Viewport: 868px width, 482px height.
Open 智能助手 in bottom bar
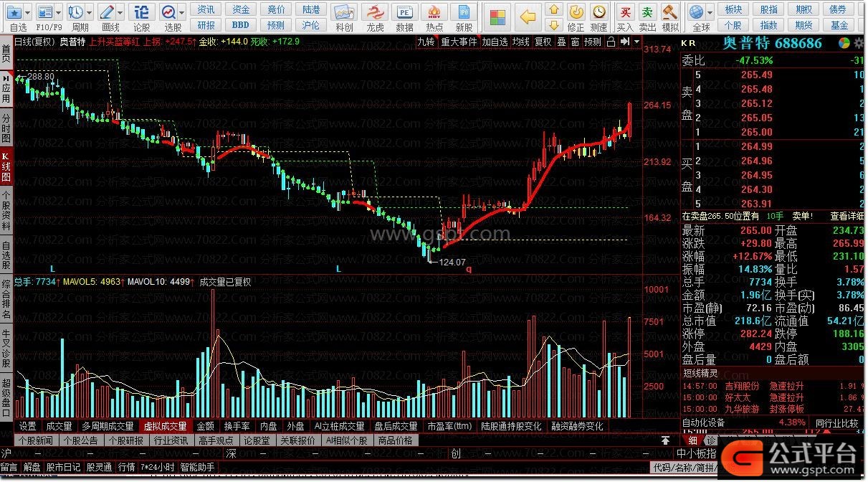(x=197, y=467)
